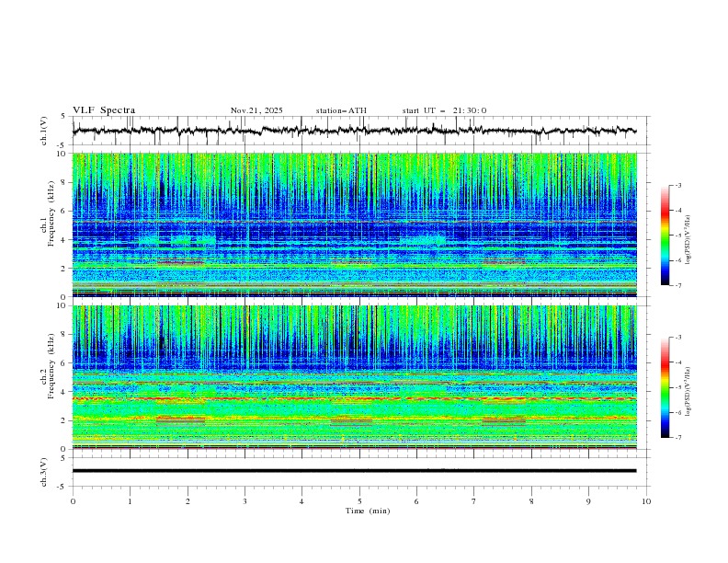The height and width of the screenshot is (563, 728).
Task: Click the 'VLF Spectra' title text
Action: 104,110
